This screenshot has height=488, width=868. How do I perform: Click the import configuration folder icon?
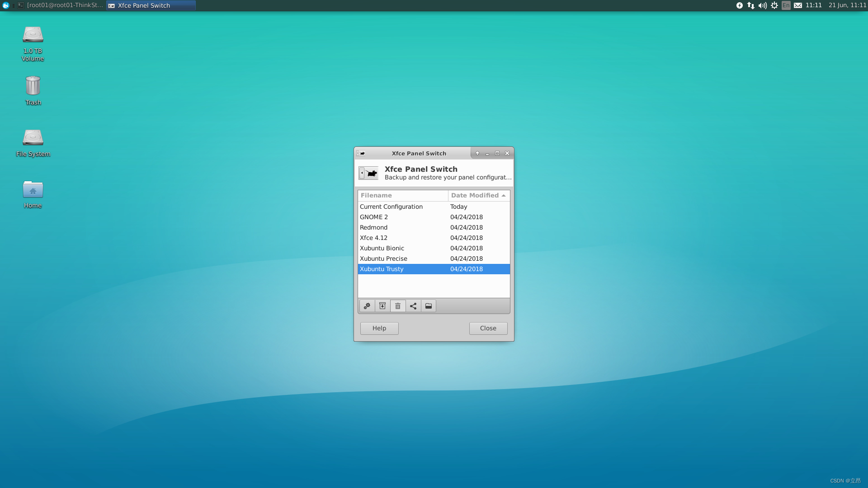click(x=429, y=306)
